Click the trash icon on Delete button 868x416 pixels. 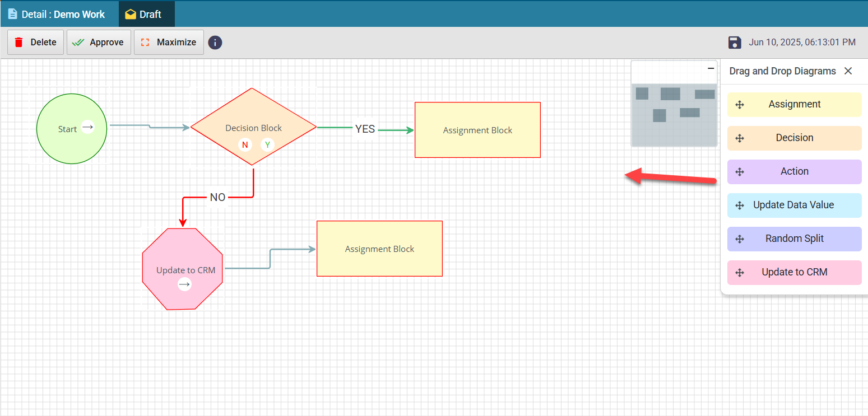point(19,43)
